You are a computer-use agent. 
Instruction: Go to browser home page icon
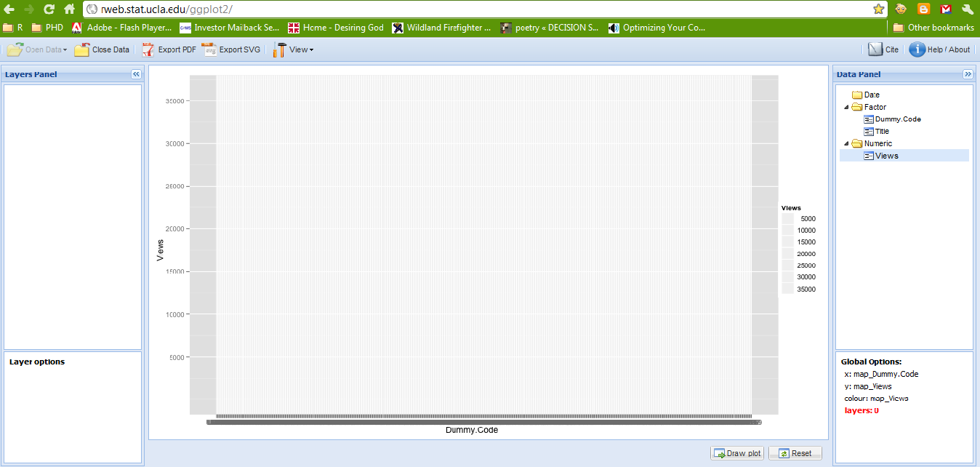[x=69, y=9]
